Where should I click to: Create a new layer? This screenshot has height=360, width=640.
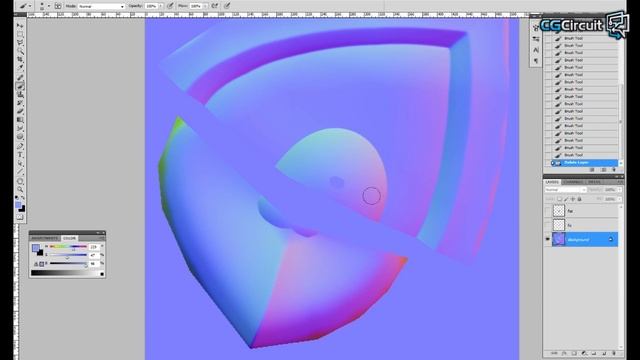pos(604,353)
